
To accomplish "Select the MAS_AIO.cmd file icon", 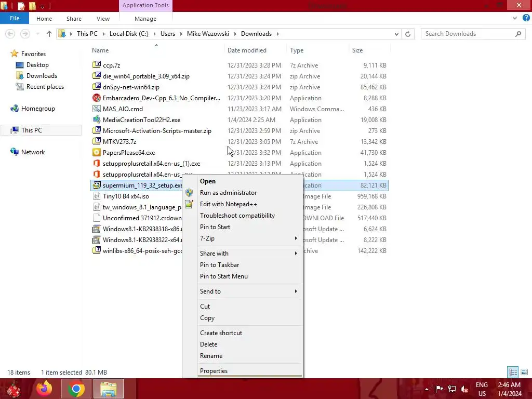I will [97, 109].
